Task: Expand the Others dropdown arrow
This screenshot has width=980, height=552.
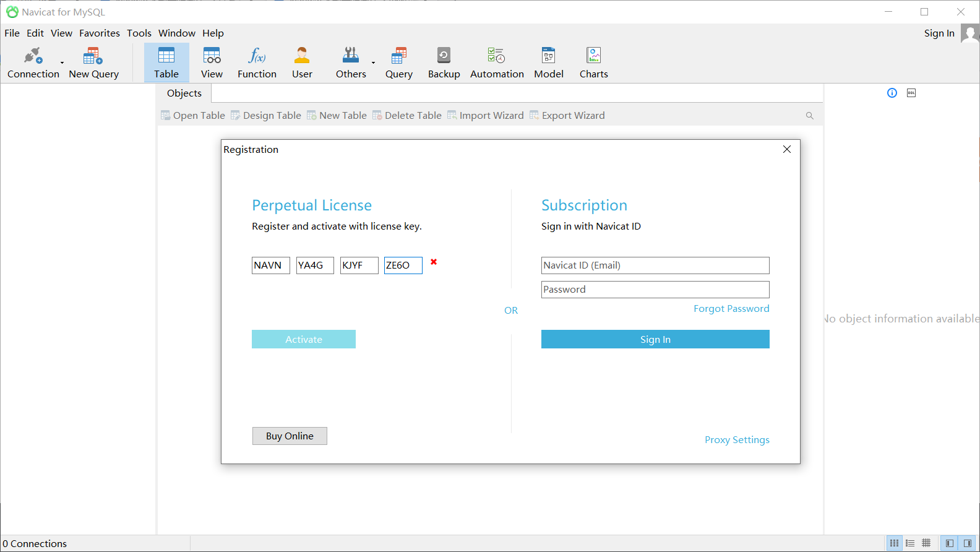Action: click(x=373, y=63)
